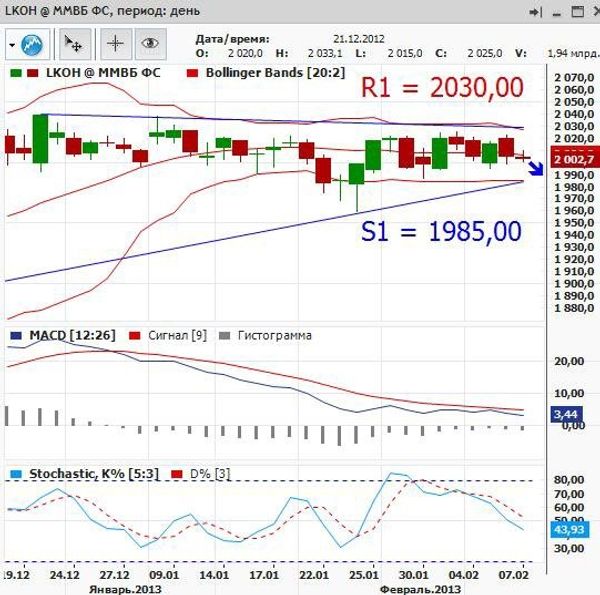Click the R1 = 2030,00 resistance annotation

[442, 88]
